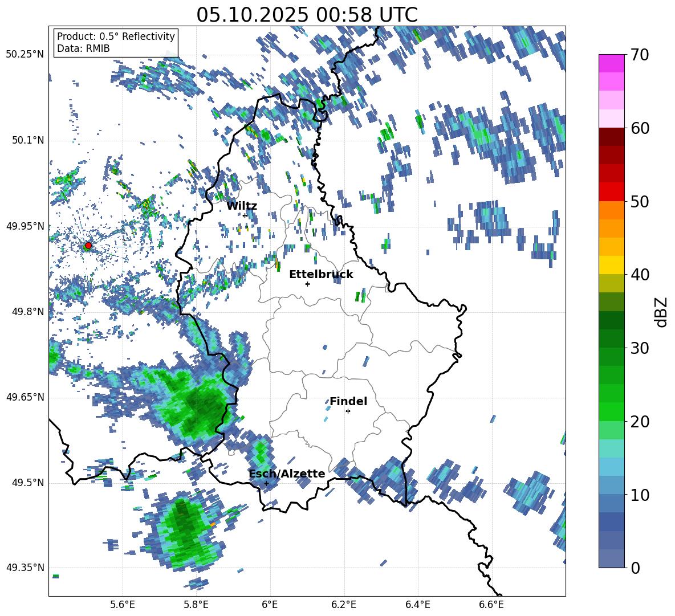Image resolution: width=675 pixels, height=616 pixels.
Task: Click the 49.5°N latitude label
Action: coord(28,483)
